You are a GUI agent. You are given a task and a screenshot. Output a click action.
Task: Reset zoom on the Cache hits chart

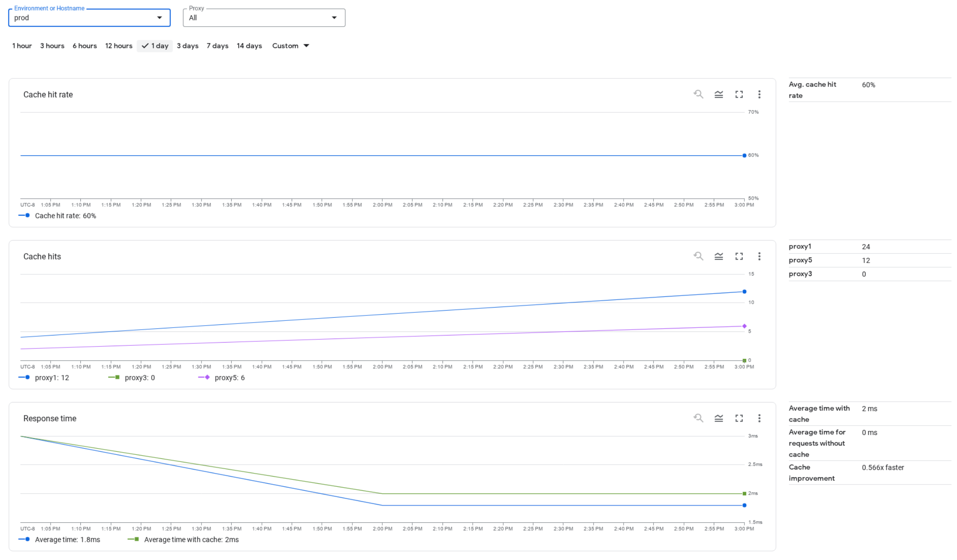[x=699, y=256]
